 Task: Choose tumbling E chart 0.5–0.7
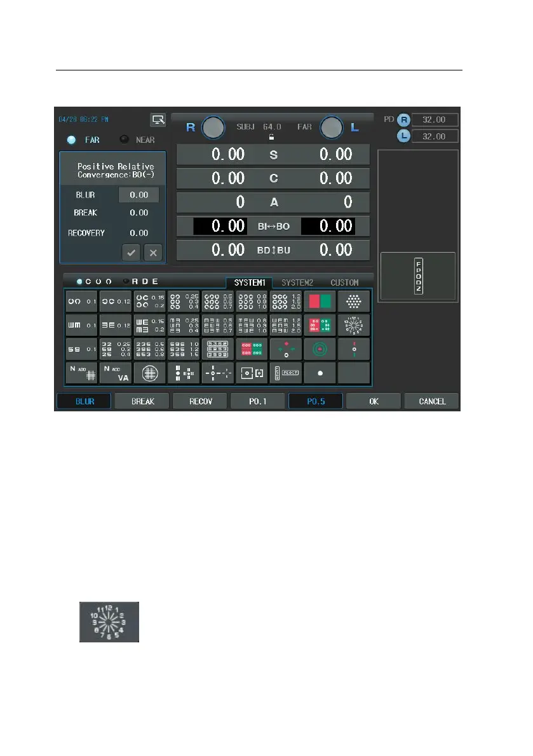[218, 325]
